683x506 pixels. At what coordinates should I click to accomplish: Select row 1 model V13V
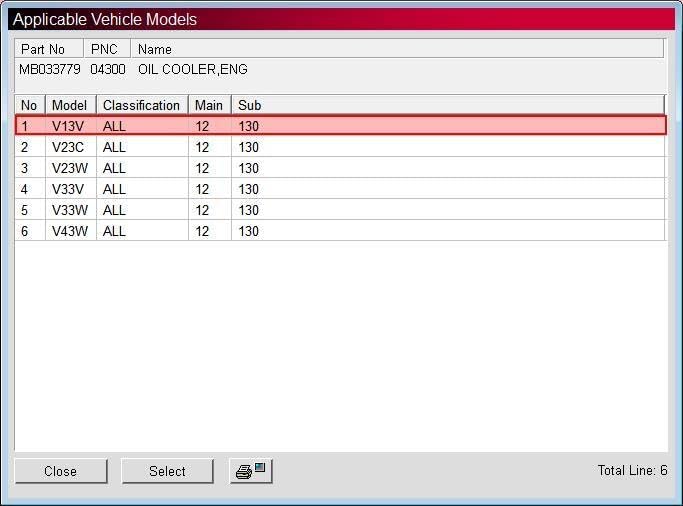tap(341, 126)
